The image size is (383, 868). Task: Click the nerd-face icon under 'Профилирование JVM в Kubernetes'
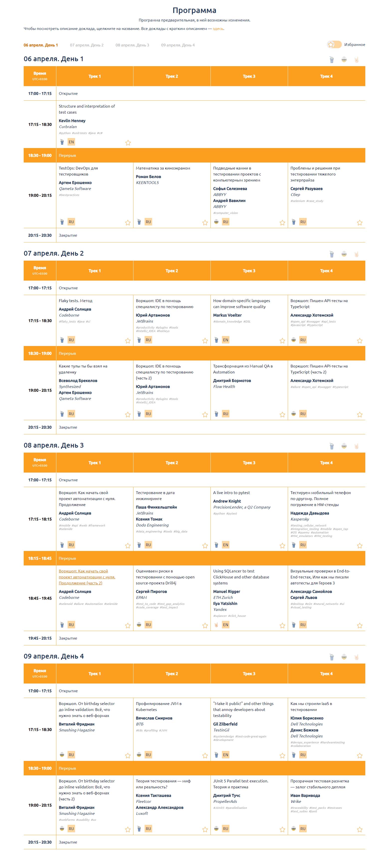pos(139,755)
